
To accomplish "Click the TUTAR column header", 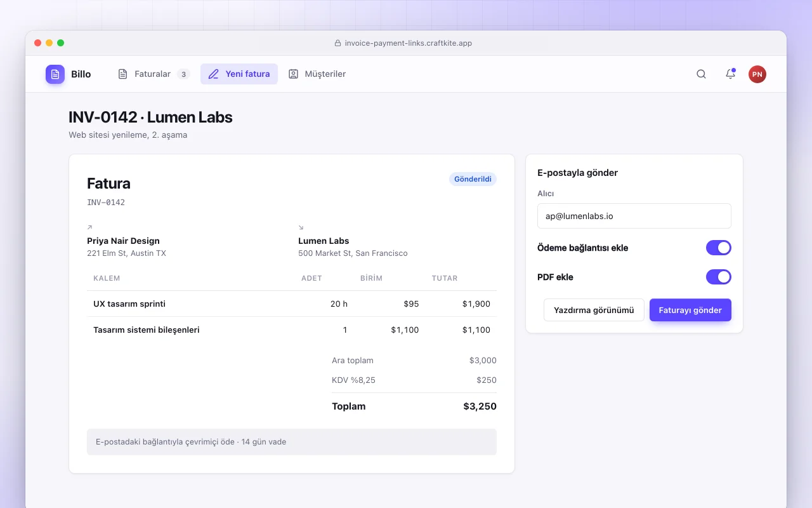I will [x=445, y=278].
